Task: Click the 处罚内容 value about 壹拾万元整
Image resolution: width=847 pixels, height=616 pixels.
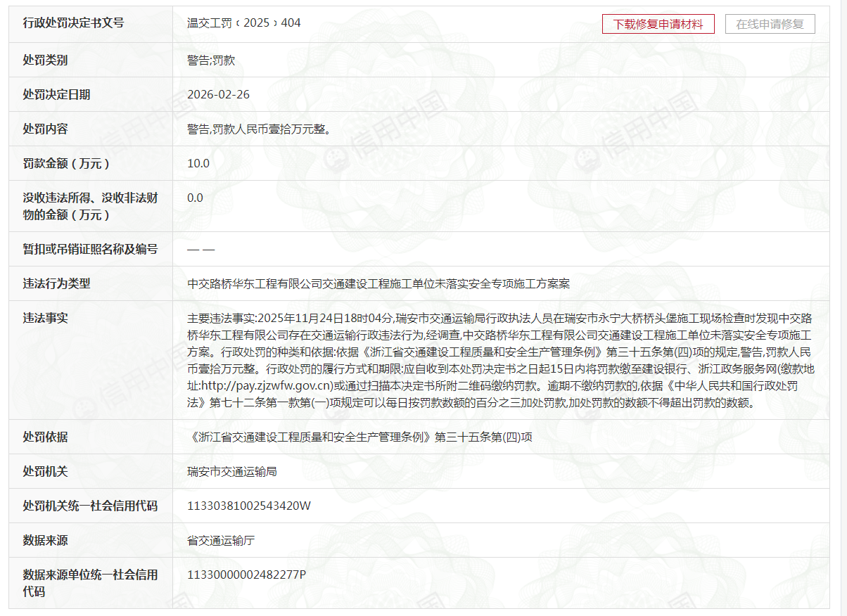Action: pos(258,129)
